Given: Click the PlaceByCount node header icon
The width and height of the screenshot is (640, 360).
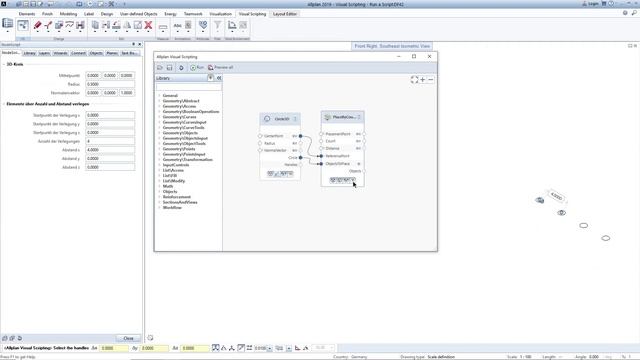Looking at the screenshot, I should pos(327,117).
